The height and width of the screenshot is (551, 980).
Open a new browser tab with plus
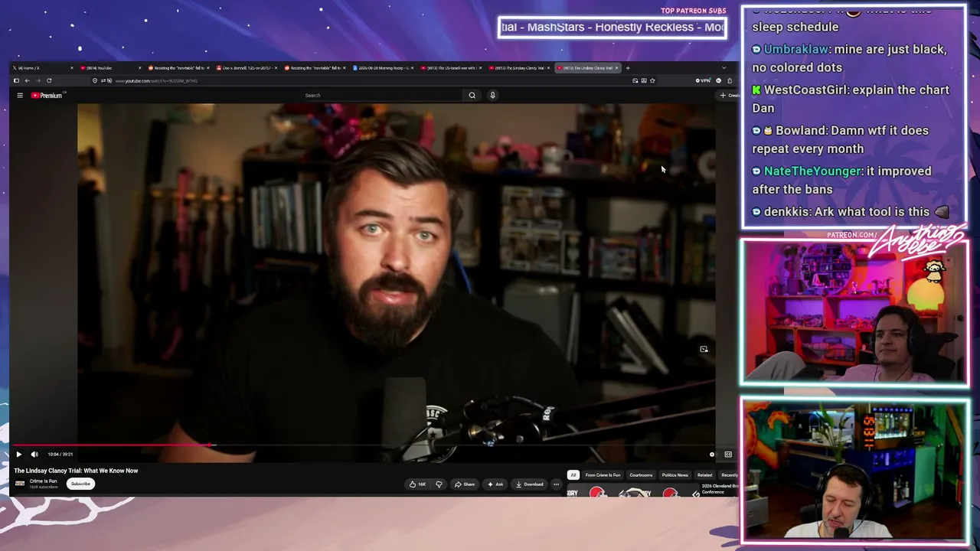coord(628,68)
